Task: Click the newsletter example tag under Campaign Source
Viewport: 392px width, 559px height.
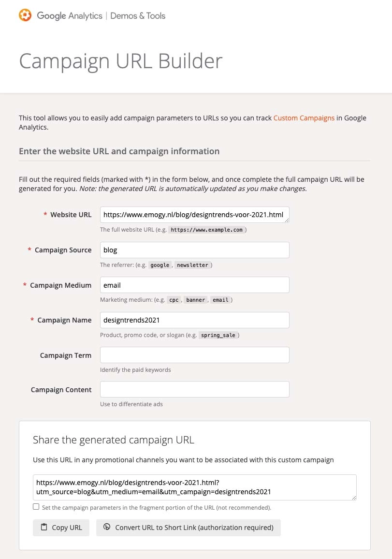Action: coord(192,265)
